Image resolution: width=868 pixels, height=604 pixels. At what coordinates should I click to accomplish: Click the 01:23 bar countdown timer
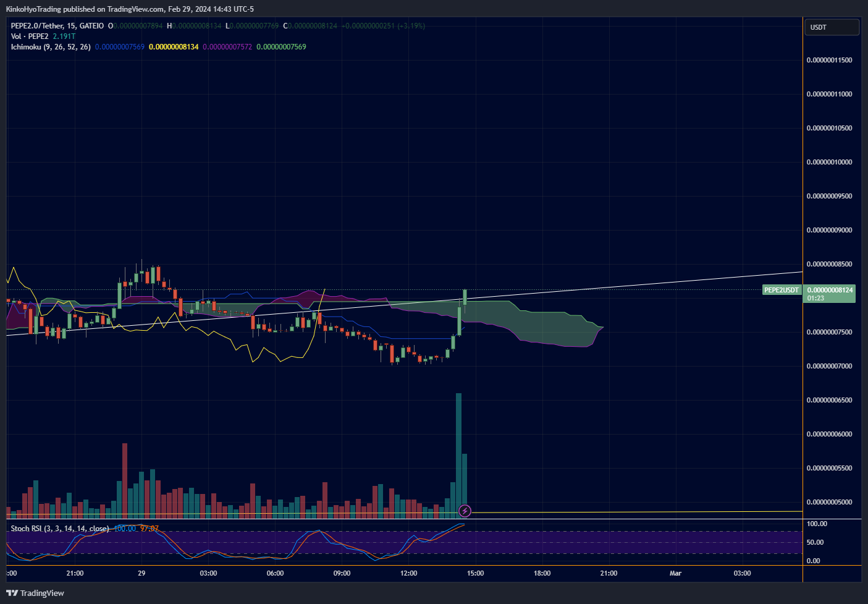tap(815, 299)
